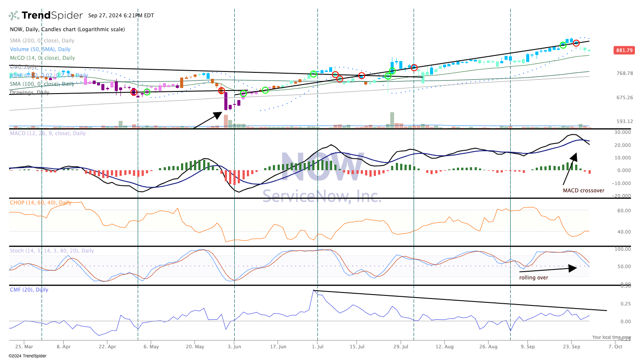This screenshot has height=360, width=644.
Task: Select the SMA (200, 0, close) legend label
Action: pyautogui.click(x=42, y=41)
